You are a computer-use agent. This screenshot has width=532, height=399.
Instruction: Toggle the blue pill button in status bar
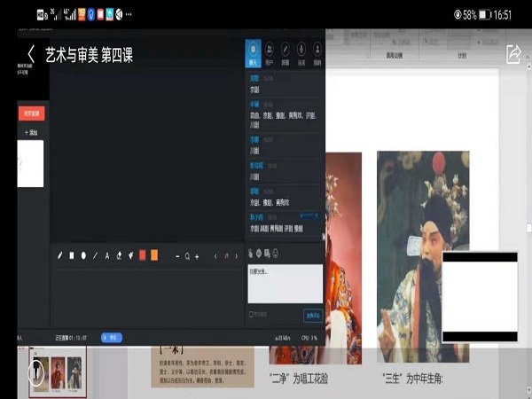pos(112,338)
